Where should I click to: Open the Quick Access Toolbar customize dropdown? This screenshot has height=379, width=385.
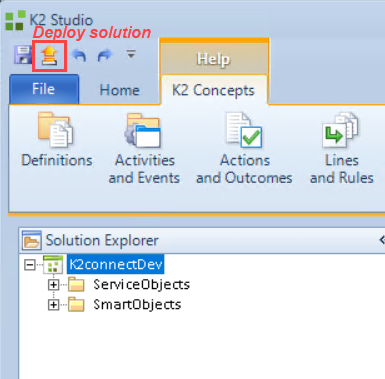131,54
